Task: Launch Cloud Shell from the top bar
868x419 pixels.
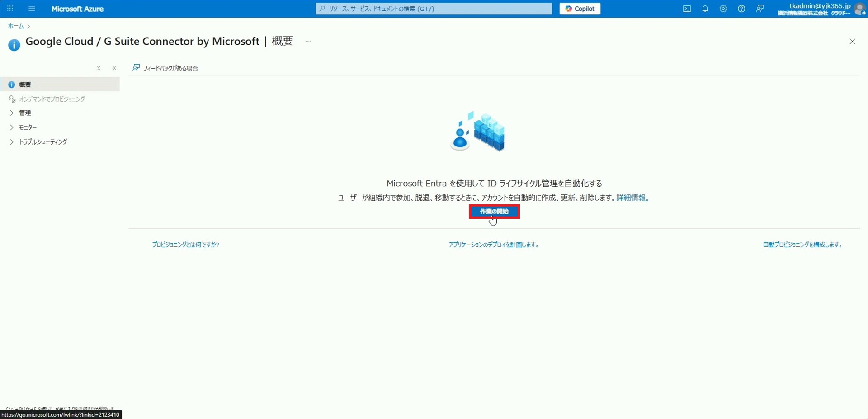Action: point(687,9)
